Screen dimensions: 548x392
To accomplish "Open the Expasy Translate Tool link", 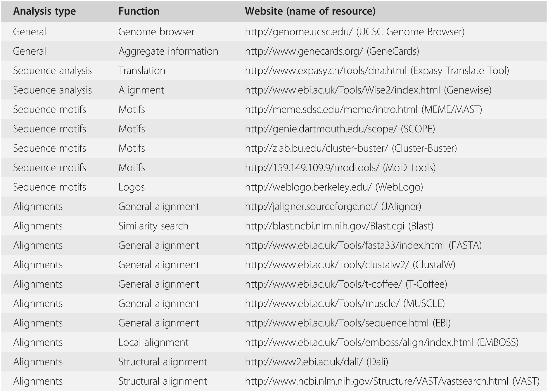I will (326, 70).
